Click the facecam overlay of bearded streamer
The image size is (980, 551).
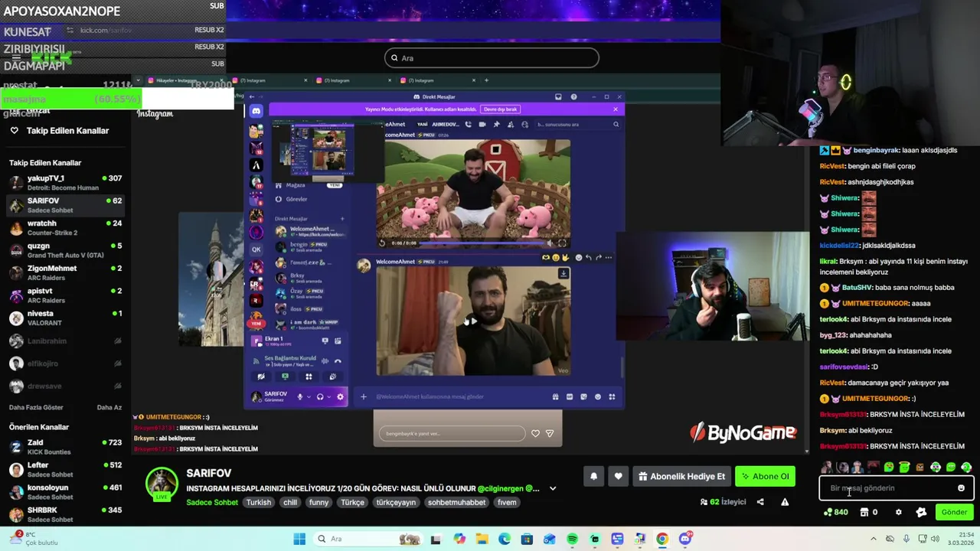712,286
